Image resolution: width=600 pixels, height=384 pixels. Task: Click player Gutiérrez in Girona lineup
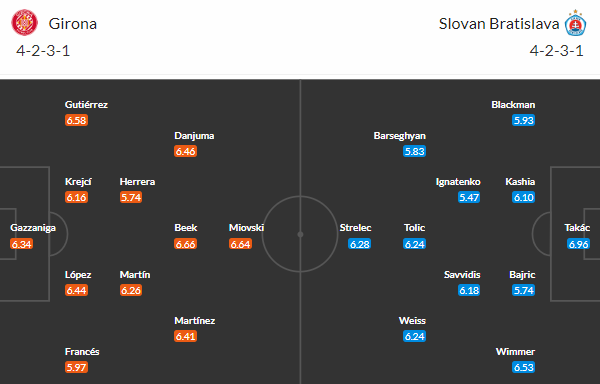(x=86, y=104)
